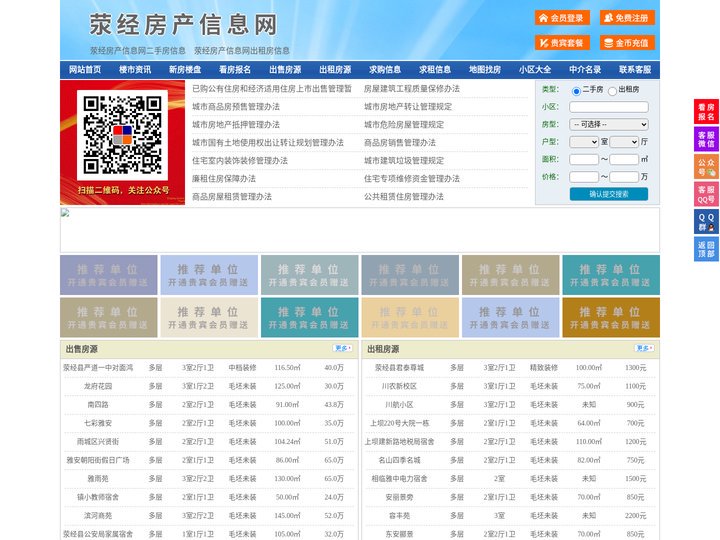This screenshot has width=720, height=540.
Task: Open the 室 count dropdown
Action: (584, 142)
